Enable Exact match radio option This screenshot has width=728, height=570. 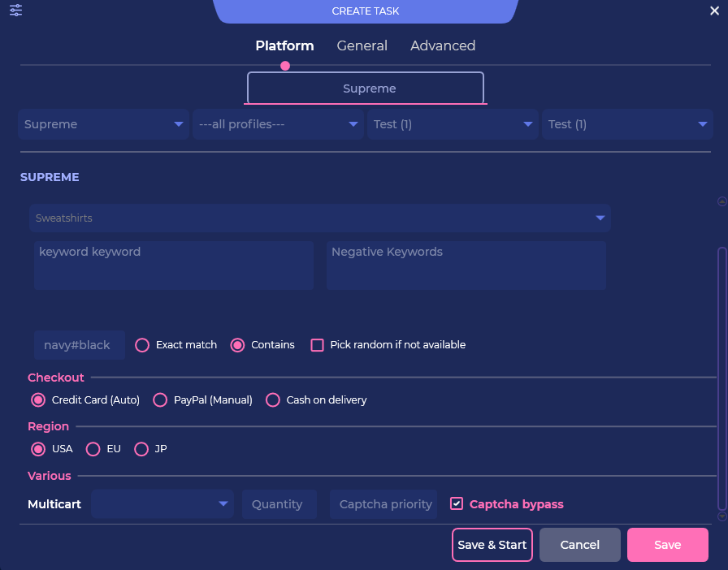click(142, 345)
